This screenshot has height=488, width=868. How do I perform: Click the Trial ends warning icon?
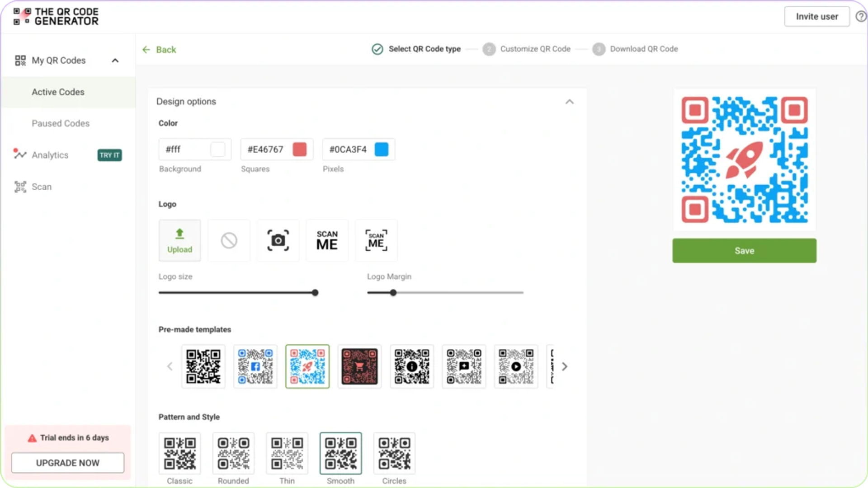[32, 438]
